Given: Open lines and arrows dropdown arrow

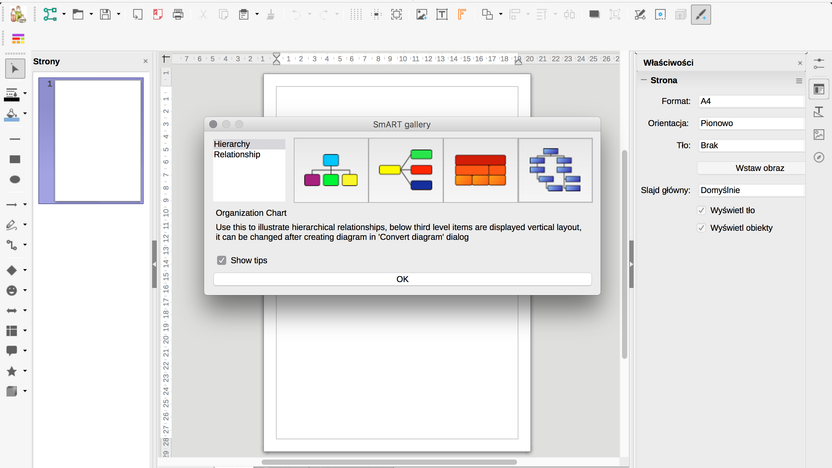Looking at the screenshot, I should (x=25, y=204).
